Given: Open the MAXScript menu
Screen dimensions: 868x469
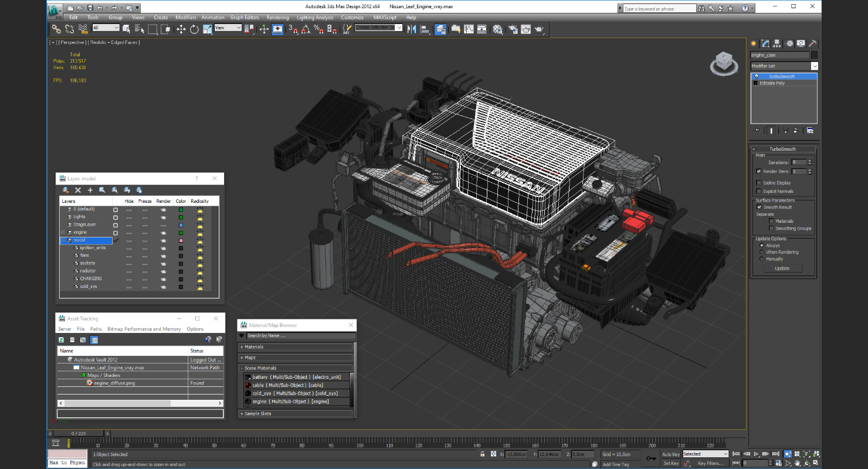Looking at the screenshot, I should [x=385, y=18].
